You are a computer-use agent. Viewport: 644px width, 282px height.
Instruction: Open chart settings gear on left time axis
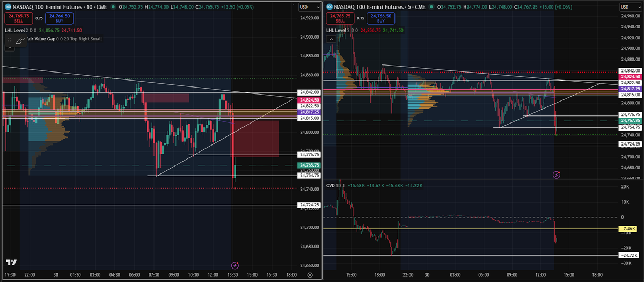point(310,274)
